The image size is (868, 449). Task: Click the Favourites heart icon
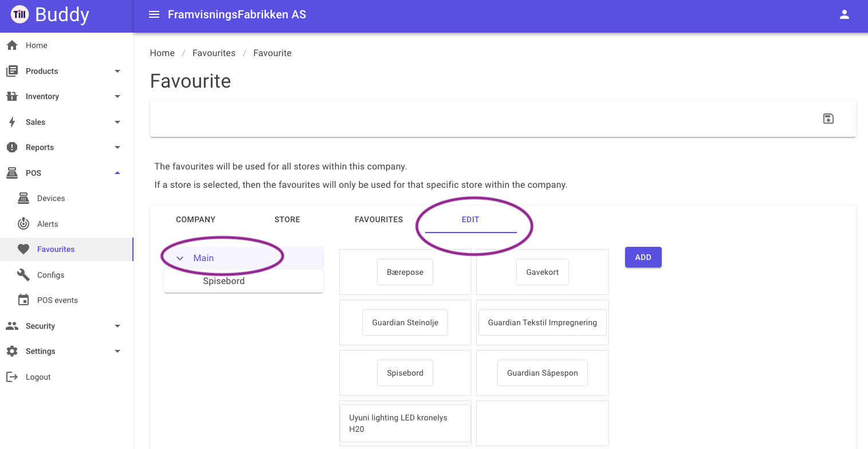tap(23, 249)
